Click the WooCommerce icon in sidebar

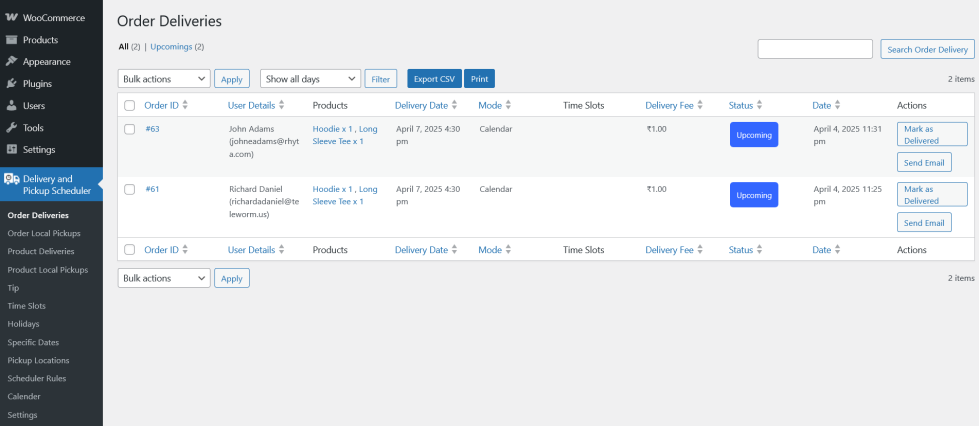click(x=11, y=18)
